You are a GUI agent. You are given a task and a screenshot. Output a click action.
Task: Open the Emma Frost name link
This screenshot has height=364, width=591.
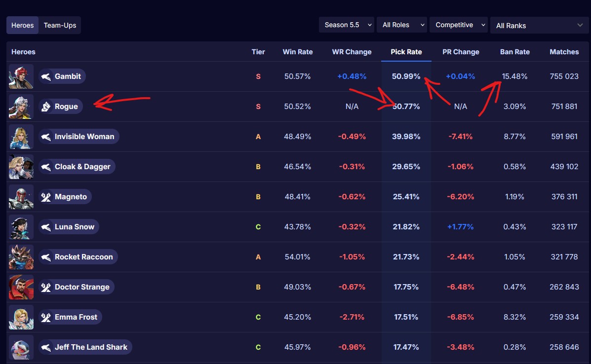point(76,317)
